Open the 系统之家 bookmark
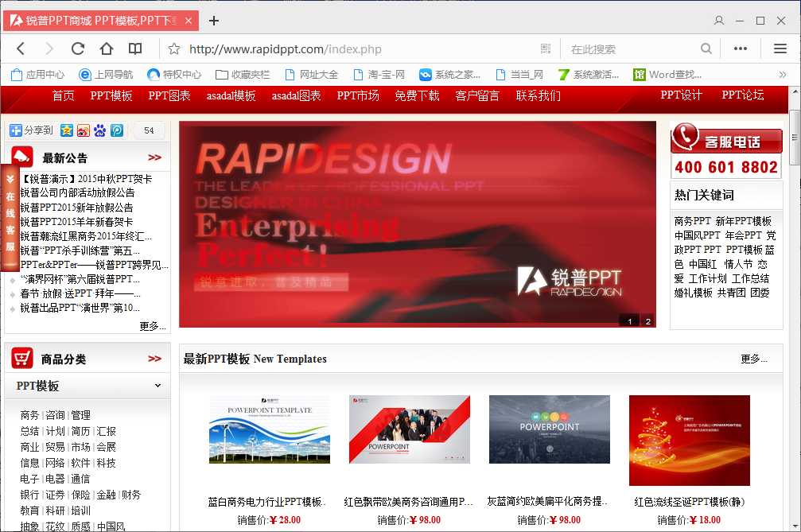801x532 pixels. pos(449,75)
